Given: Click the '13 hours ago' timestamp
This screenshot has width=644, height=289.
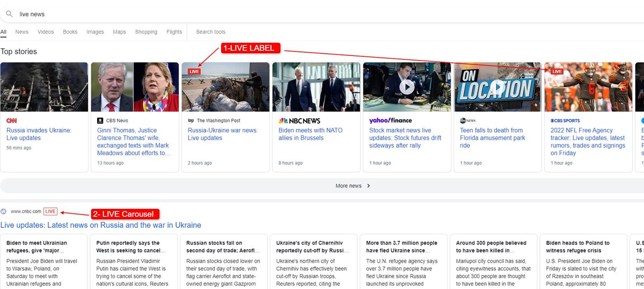Looking at the screenshot, I should click(111, 163).
